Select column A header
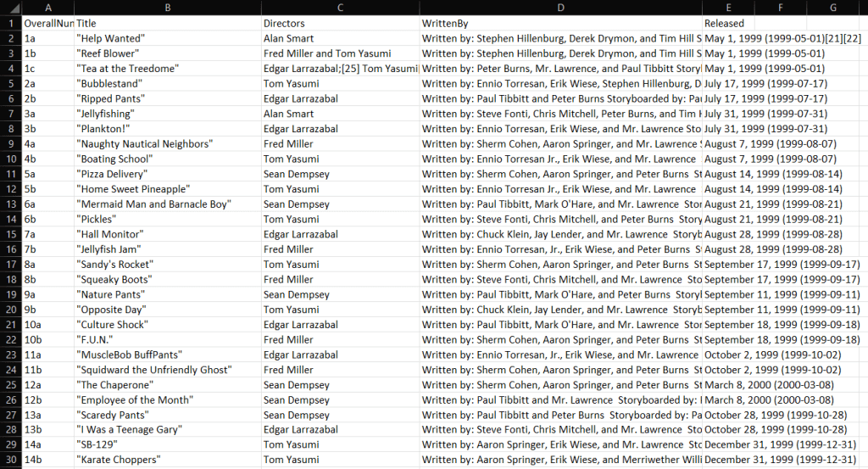The width and height of the screenshot is (868, 469). 47,8
